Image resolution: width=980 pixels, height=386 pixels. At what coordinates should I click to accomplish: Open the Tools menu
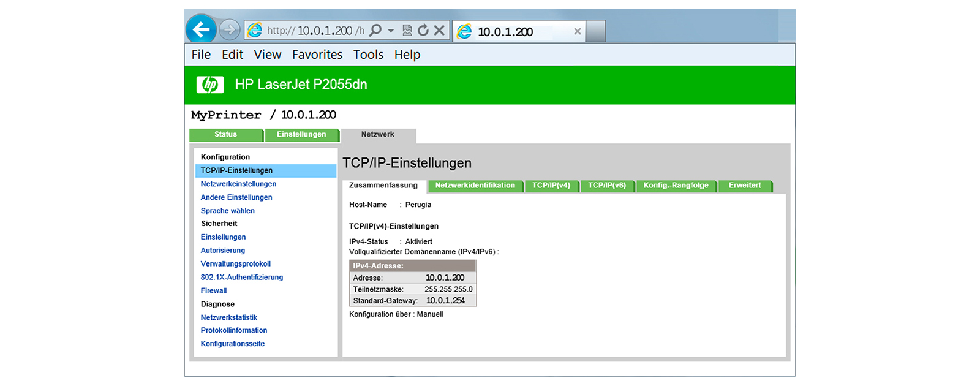368,55
